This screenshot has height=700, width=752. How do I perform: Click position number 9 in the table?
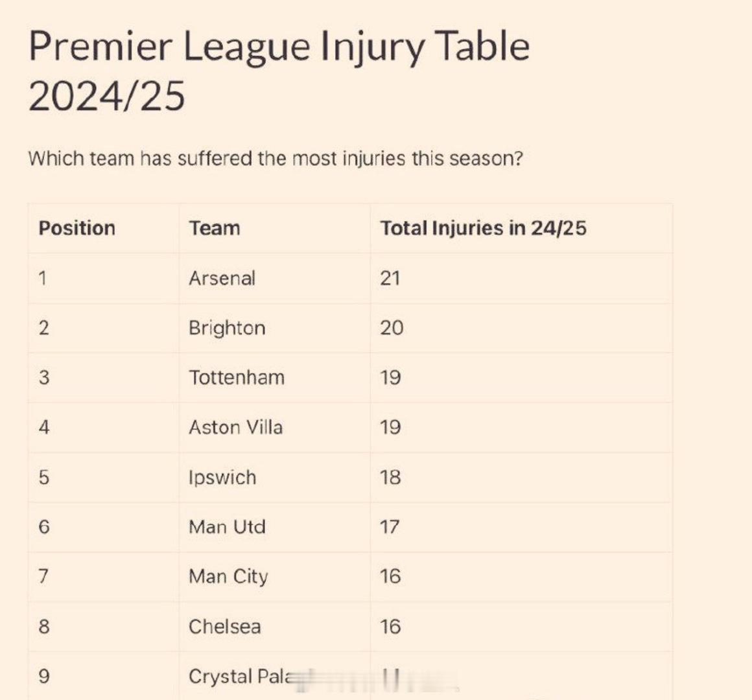pos(43,677)
